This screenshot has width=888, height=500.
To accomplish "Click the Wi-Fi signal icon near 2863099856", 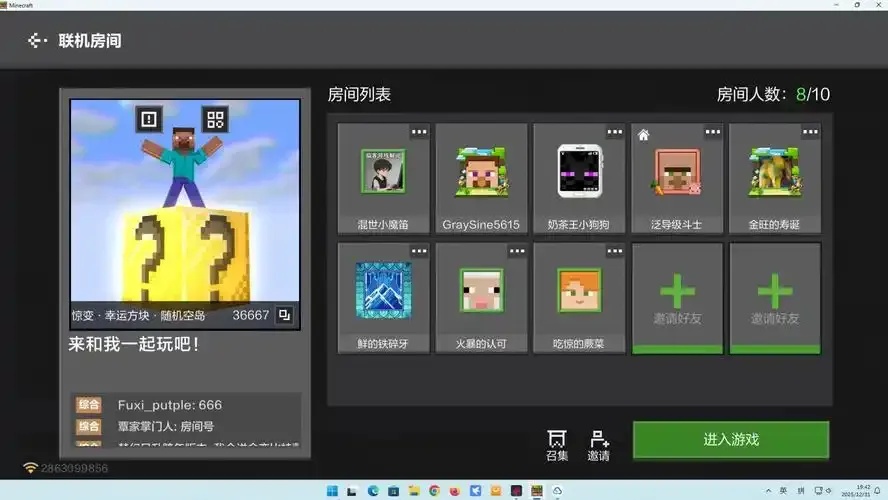I will 30,468.
